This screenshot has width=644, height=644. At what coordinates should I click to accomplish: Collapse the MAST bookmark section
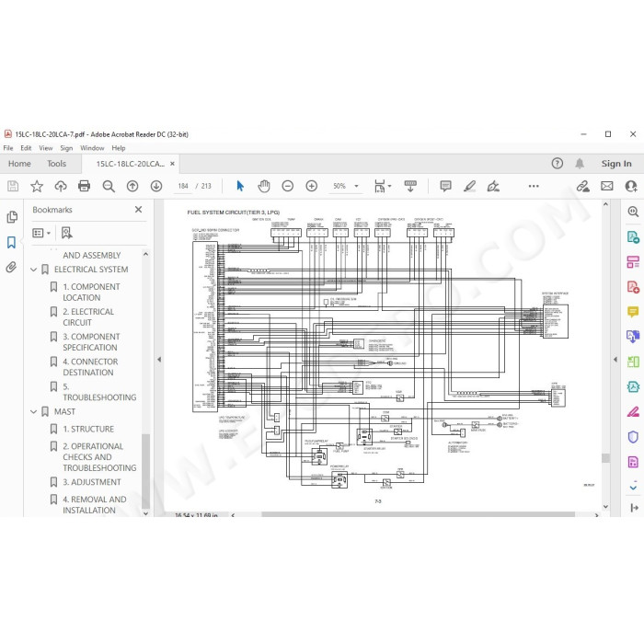click(34, 411)
